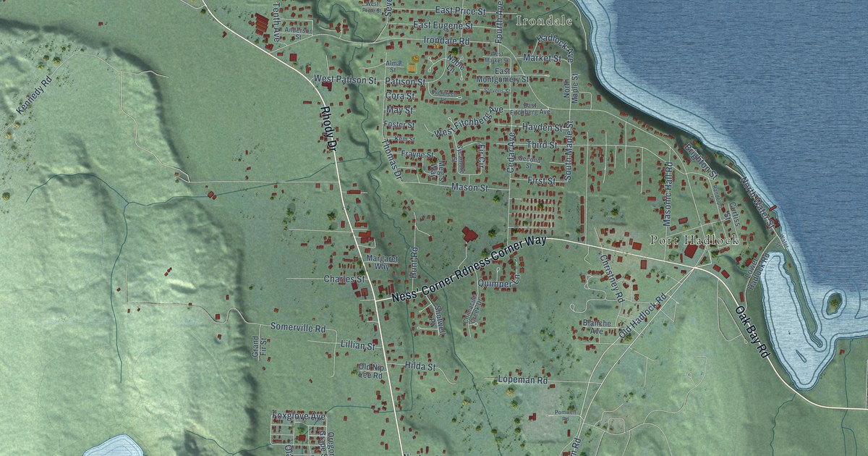Select the Old Nip Lee Rd label

click(x=370, y=371)
